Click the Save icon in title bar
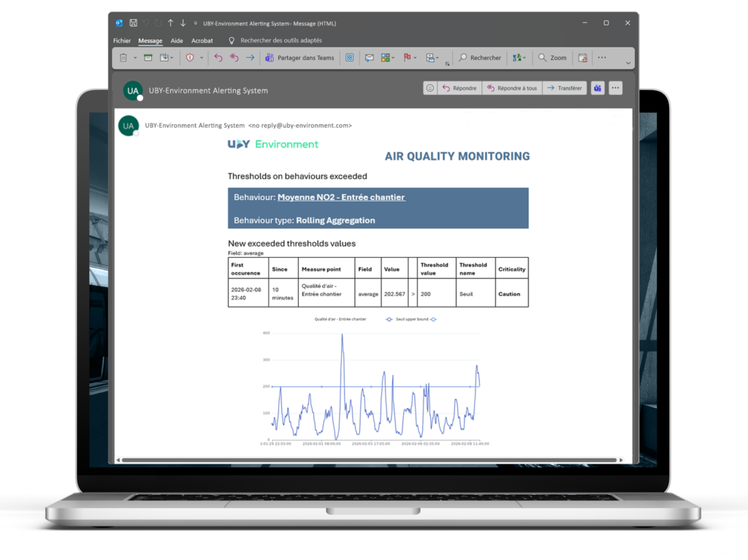The width and height of the screenshot is (748, 560). pos(133,23)
